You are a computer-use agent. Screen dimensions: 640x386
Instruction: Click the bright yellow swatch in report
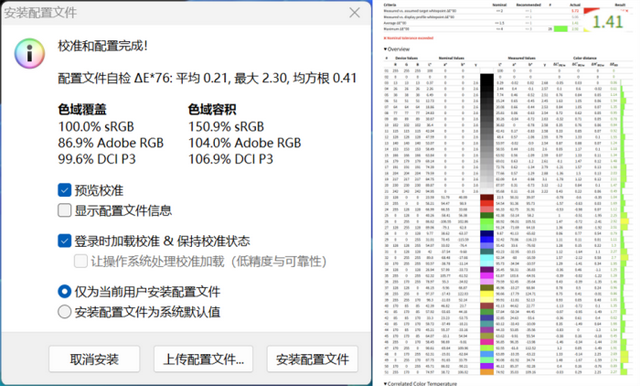pyautogui.click(x=487, y=294)
